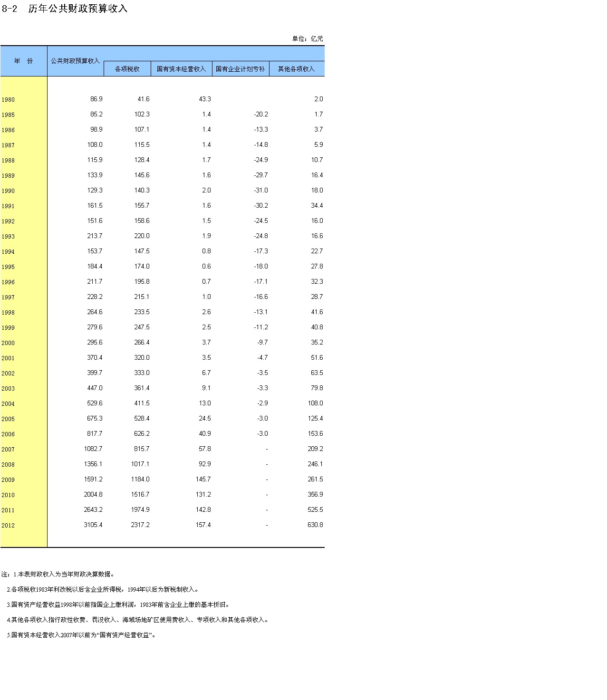Viewport: 607px width, 700px height.
Task: Click value 63.5 in 2002 row
Action: click(x=317, y=373)
